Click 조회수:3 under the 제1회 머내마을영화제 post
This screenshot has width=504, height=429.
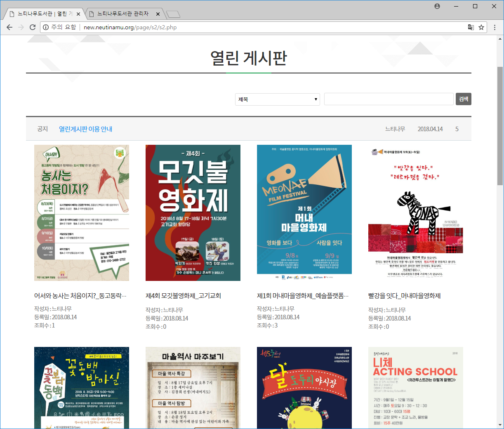pyautogui.click(x=267, y=325)
